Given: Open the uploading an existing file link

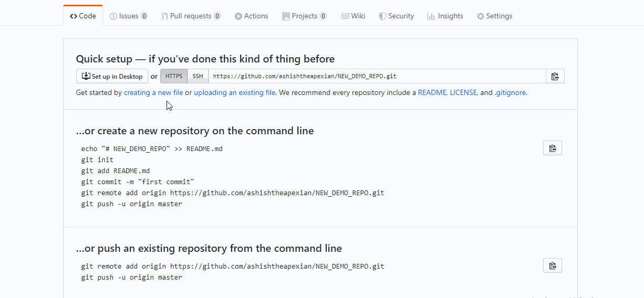Looking at the screenshot, I should pos(234,93).
